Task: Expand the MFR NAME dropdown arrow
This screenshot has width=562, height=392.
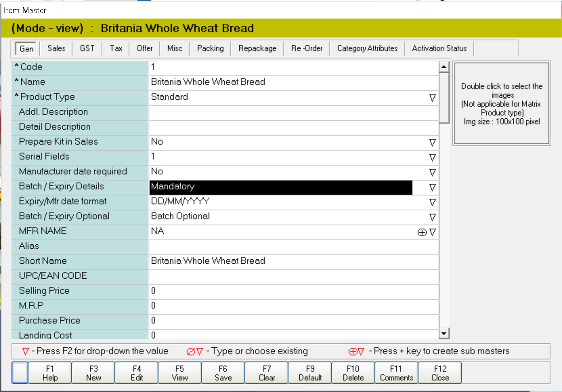Action: tap(432, 232)
